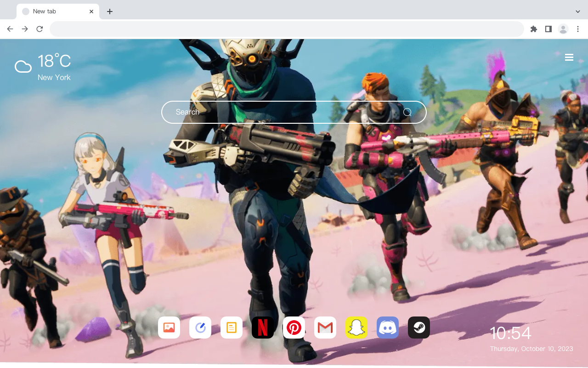This screenshot has height=368, width=588.
Task: Select the New tab tab
Action: (58, 11)
